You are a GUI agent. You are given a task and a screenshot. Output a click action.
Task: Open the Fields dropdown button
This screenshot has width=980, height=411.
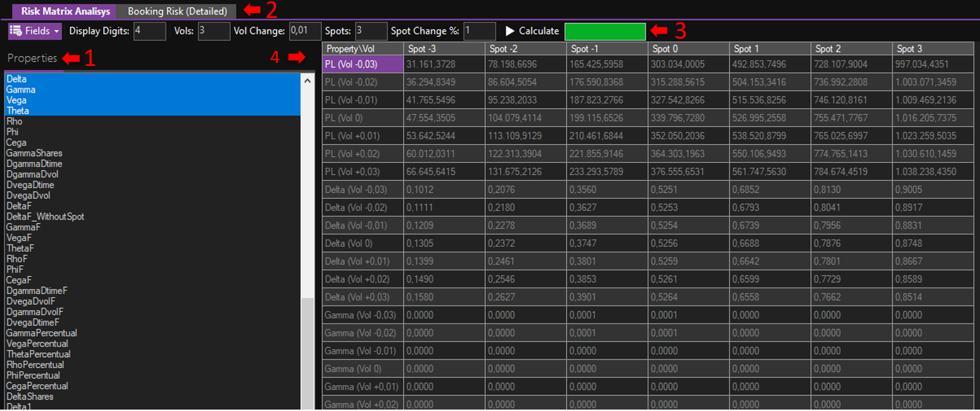34,31
